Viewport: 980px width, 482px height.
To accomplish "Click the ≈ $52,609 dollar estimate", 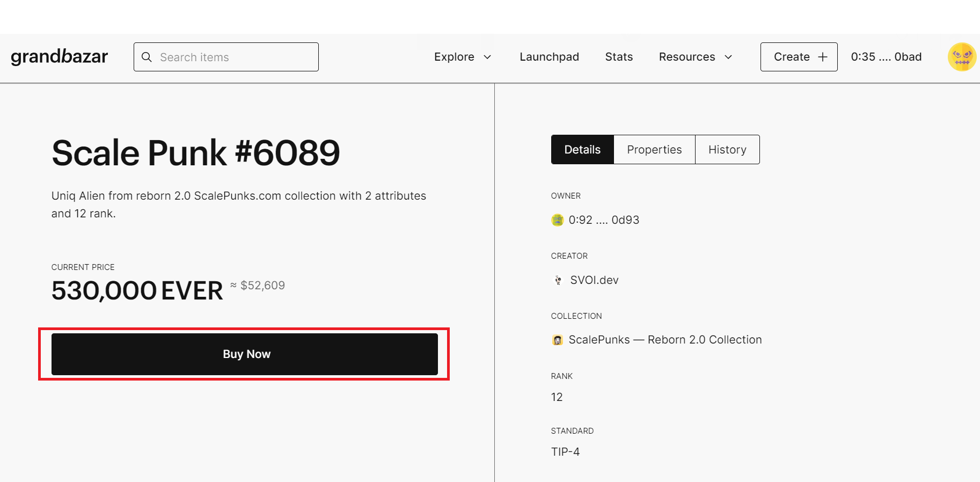I will pos(258,286).
